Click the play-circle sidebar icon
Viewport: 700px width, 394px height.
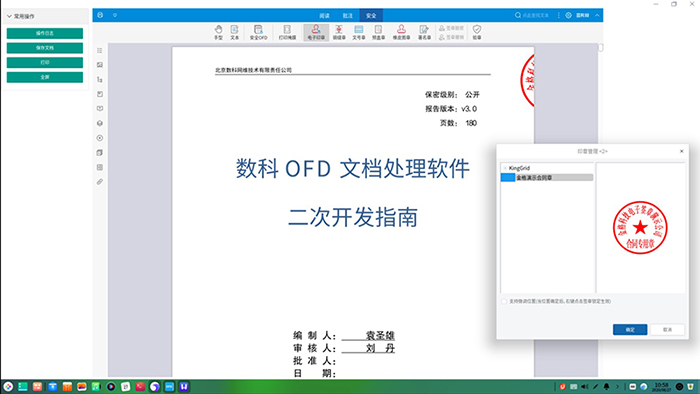pyautogui.click(x=100, y=138)
